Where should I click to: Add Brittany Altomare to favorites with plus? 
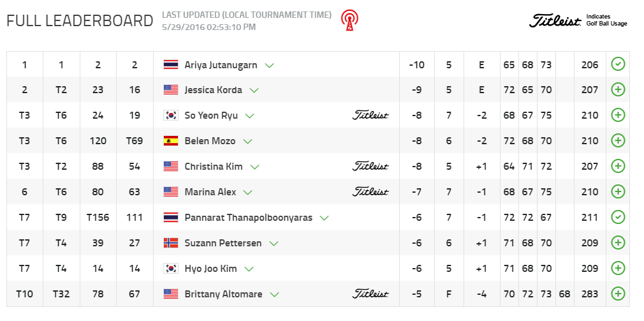coord(617,294)
